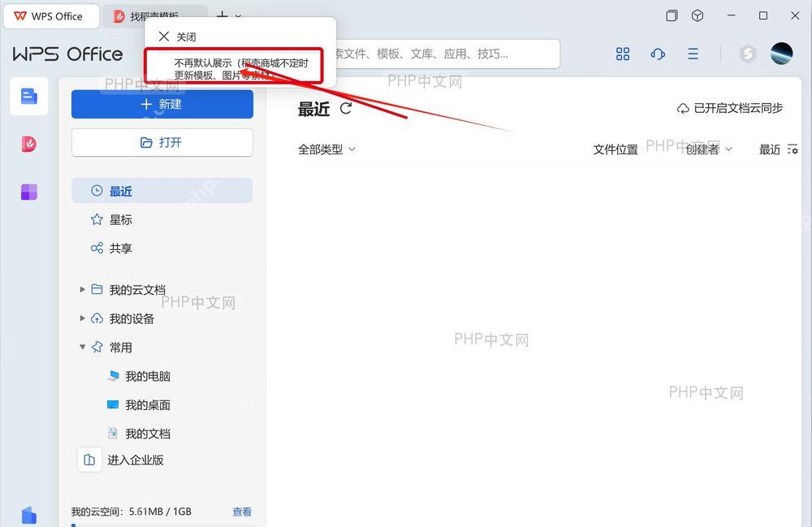Open the red Docer template store sidebar icon
Viewport: 812px width, 527px height.
point(29,144)
